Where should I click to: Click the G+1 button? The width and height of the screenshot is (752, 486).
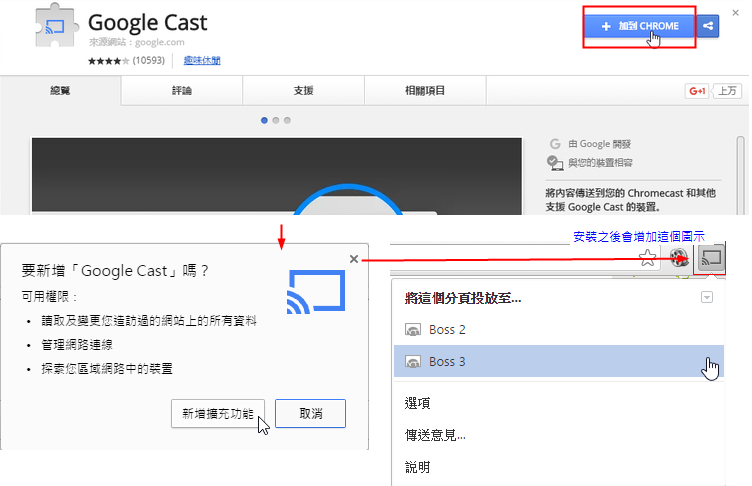click(x=697, y=91)
